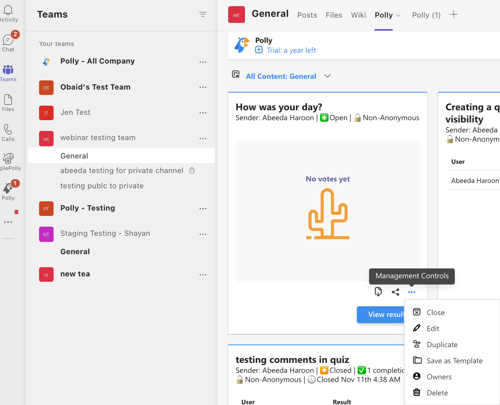Switch to the Wiki tab
The width and height of the screenshot is (500, 405).
[x=358, y=15]
